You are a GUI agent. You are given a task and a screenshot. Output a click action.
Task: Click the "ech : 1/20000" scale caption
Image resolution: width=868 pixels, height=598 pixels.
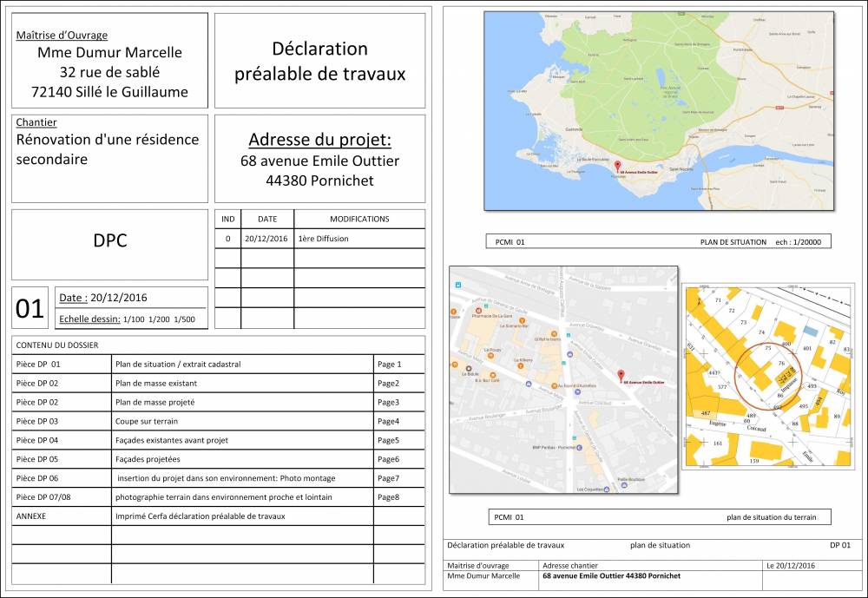click(799, 242)
